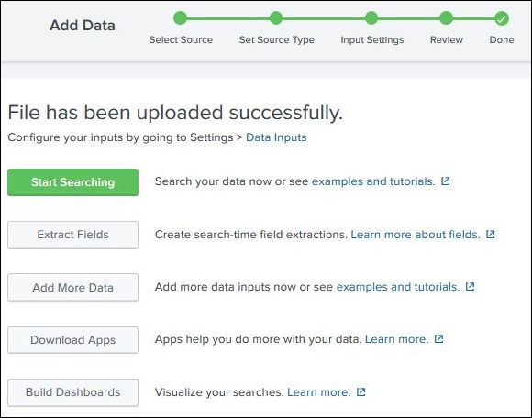Click external link icon after apps Learn more

(439, 339)
